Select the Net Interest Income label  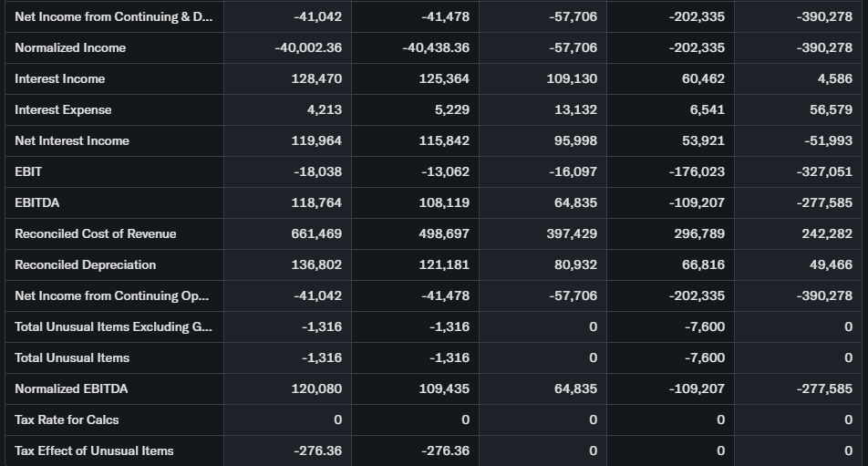72,140
